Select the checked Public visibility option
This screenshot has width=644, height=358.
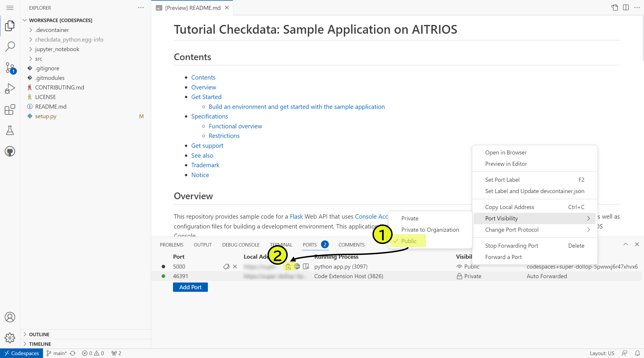pos(430,241)
